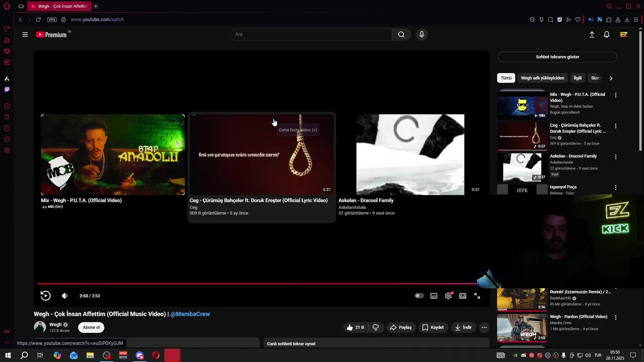The height and width of the screenshot is (362, 644).
Task: Click the search magnifier button
Action: [x=401, y=35]
